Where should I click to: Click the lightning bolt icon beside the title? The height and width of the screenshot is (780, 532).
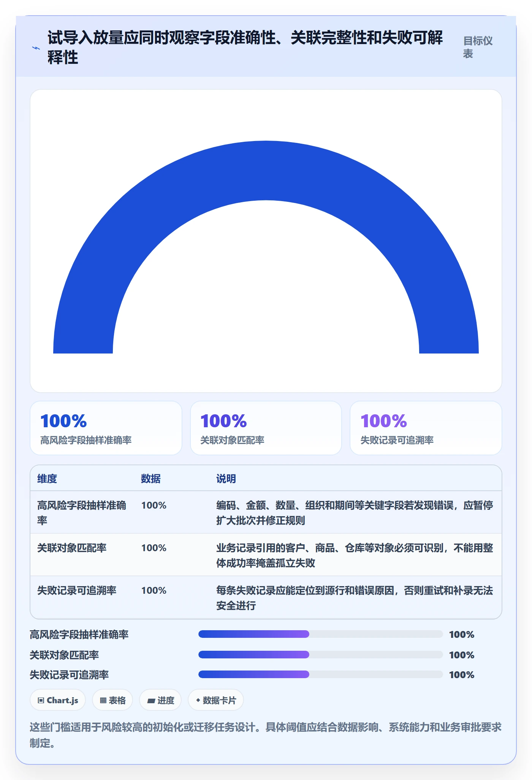[x=36, y=48]
